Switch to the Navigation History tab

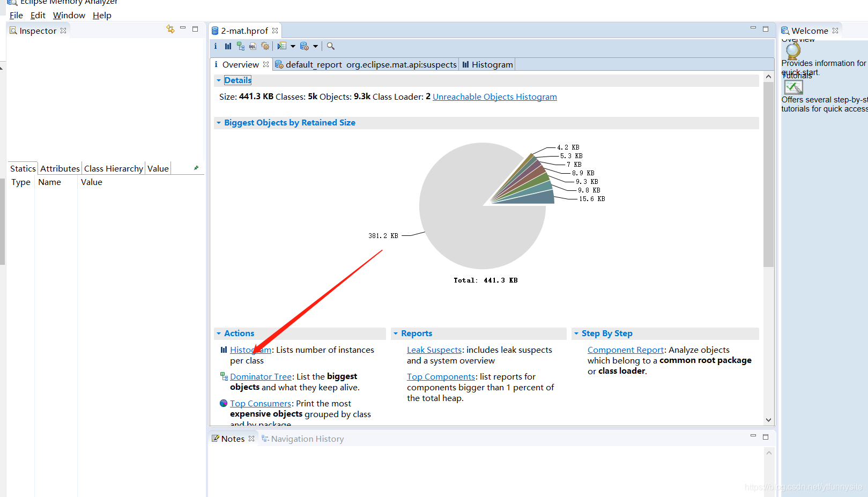tap(303, 439)
